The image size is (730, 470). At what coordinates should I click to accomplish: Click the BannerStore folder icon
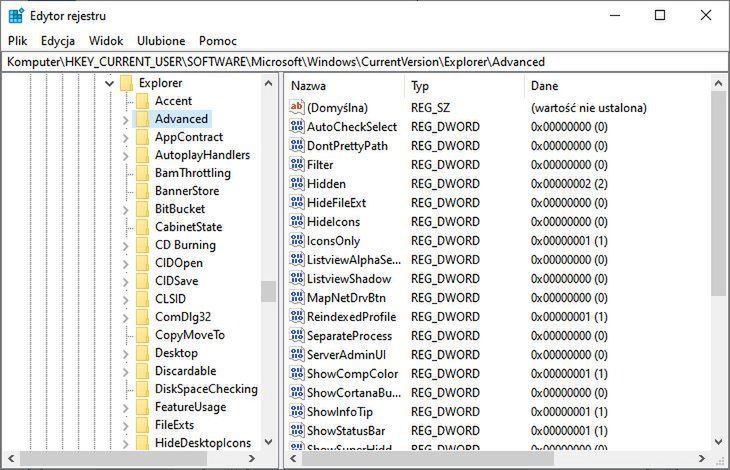coord(142,191)
